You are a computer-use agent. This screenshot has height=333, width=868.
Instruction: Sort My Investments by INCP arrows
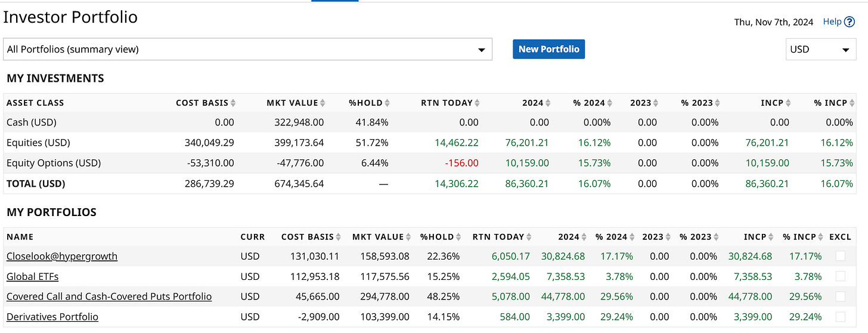point(788,103)
